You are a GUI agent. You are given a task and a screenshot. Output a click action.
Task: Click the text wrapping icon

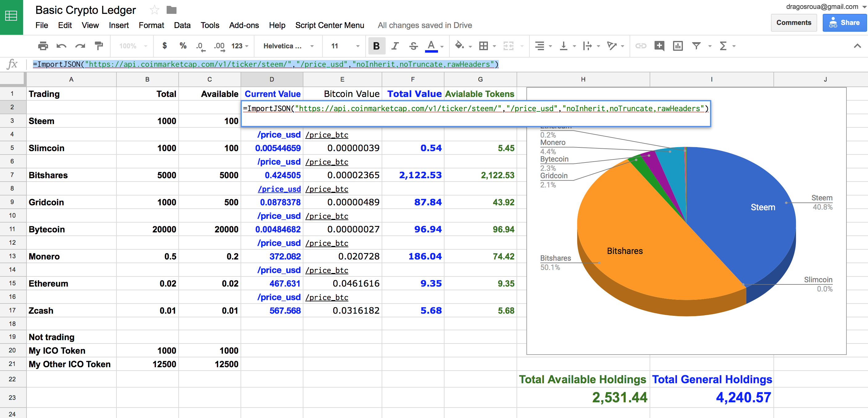click(587, 46)
